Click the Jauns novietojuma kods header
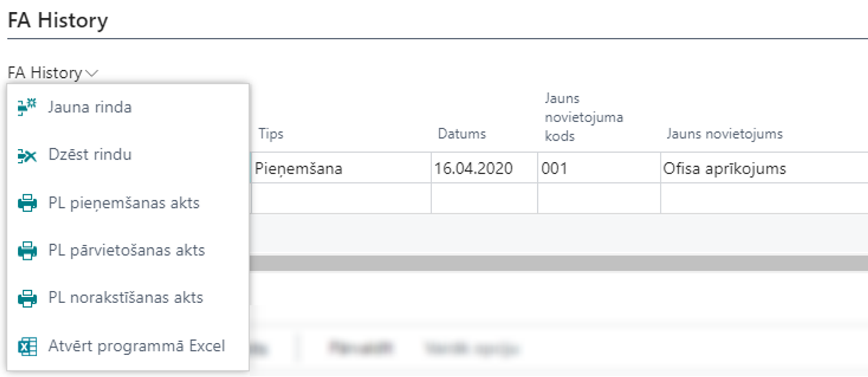Viewport: 868px width, 377px height. 583,117
